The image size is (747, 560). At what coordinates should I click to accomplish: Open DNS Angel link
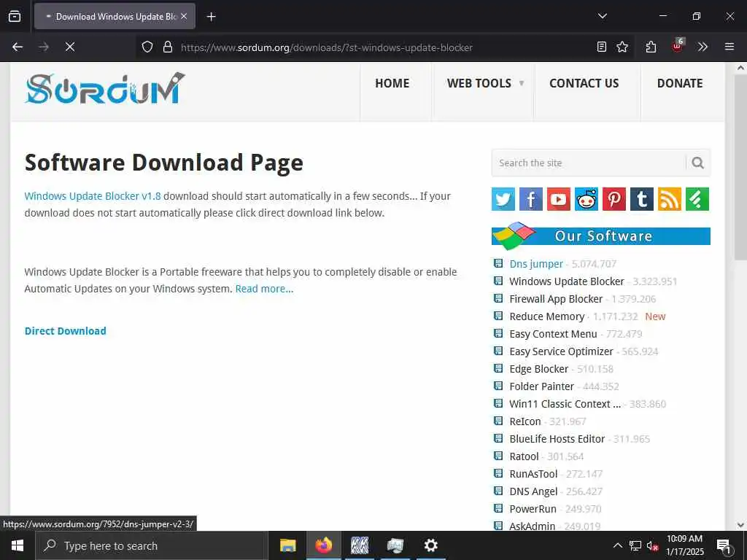coord(533,491)
